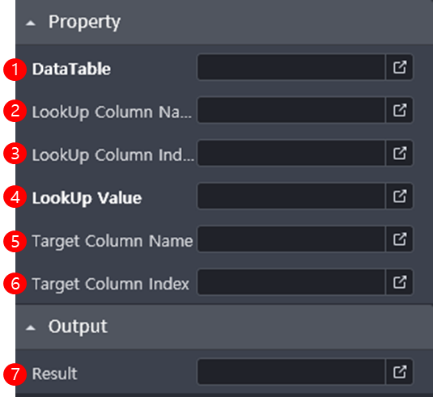Select the Output section header title

click(x=78, y=327)
